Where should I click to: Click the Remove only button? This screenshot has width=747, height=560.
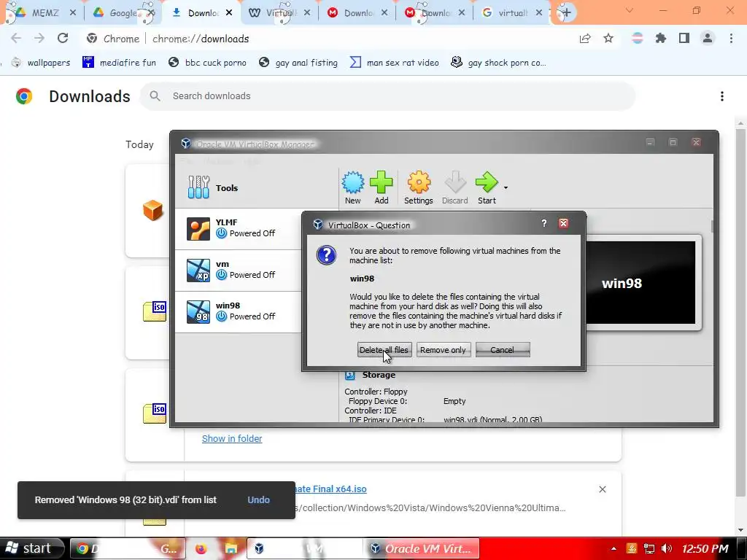(x=443, y=350)
